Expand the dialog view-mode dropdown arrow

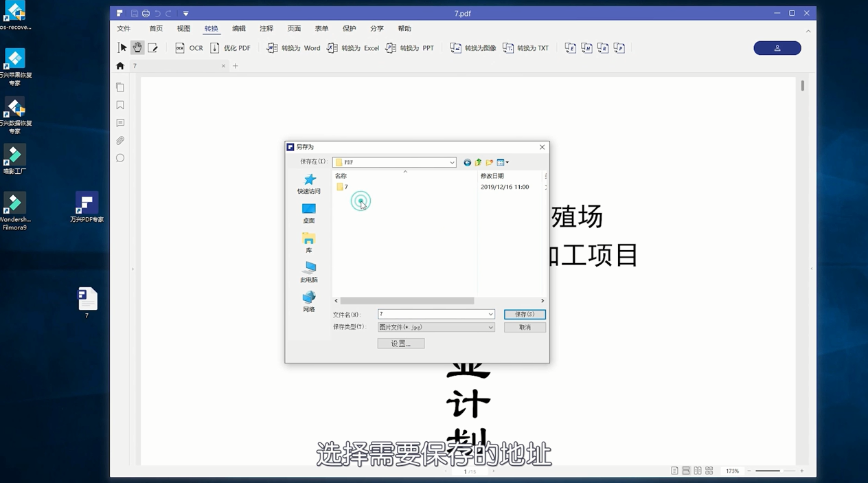point(507,162)
